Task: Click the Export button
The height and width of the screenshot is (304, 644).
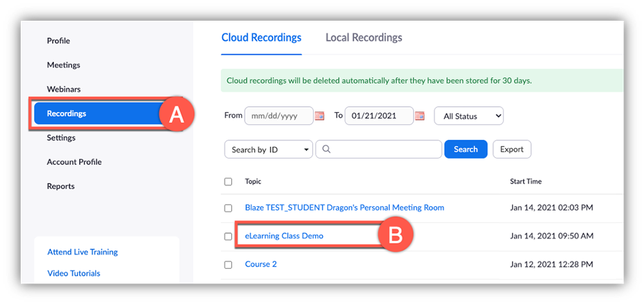Action: point(511,149)
